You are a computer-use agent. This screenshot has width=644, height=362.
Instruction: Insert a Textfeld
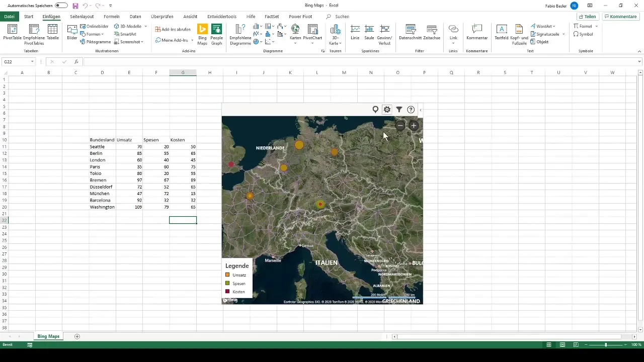tap(501, 32)
